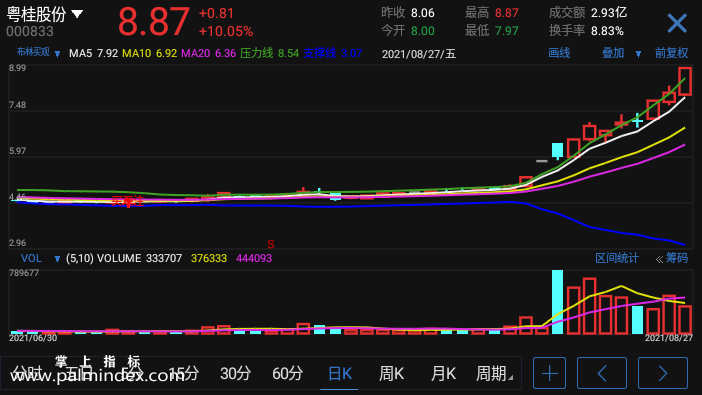The width and height of the screenshot is (702, 395).
Task: Click the change percent +10.05%
Action: pos(226,31)
